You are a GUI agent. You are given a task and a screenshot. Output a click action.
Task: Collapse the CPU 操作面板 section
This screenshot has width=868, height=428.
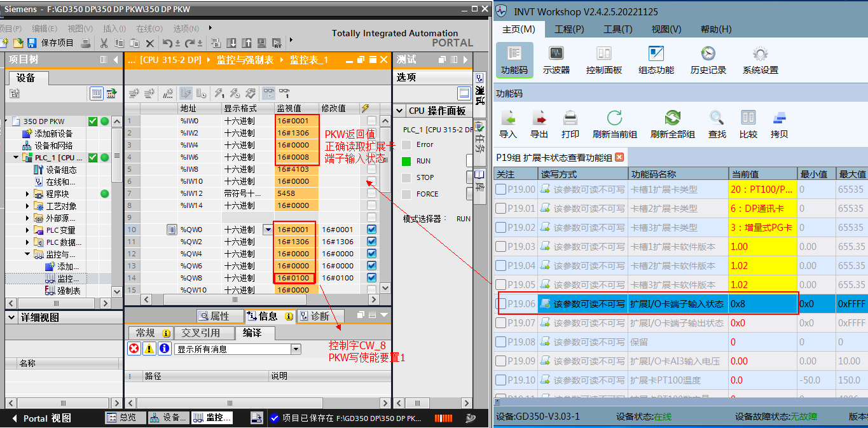399,111
